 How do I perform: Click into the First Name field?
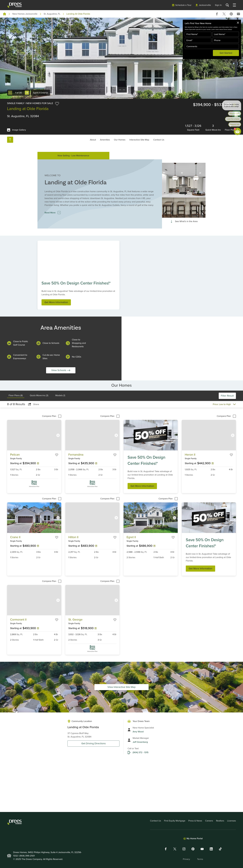[x=198, y=34]
